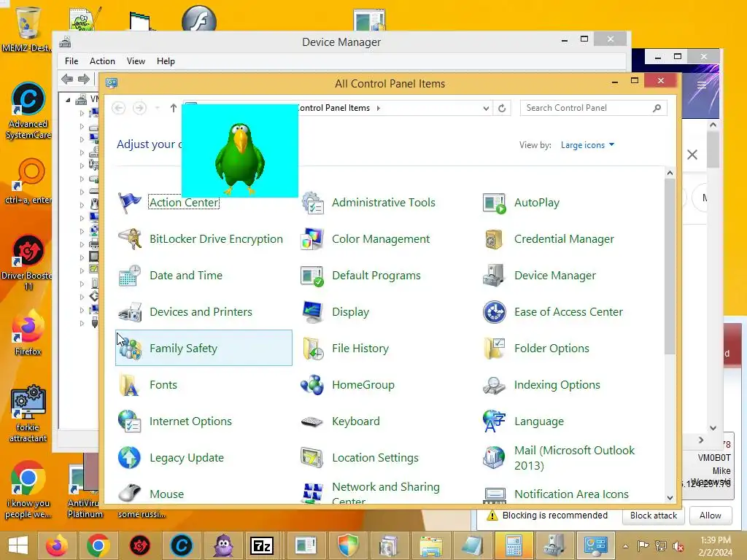Screen dimensions: 747x560
Task: Open the Help menu in Device Manager
Action: point(166,61)
